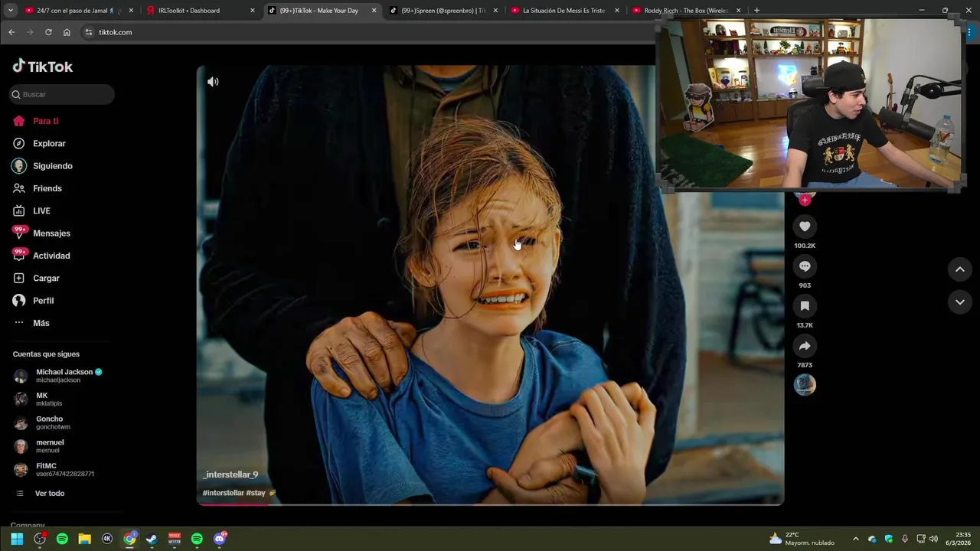The height and width of the screenshot is (551, 980).
Task: Go to the next video arrow
Action: point(959,302)
